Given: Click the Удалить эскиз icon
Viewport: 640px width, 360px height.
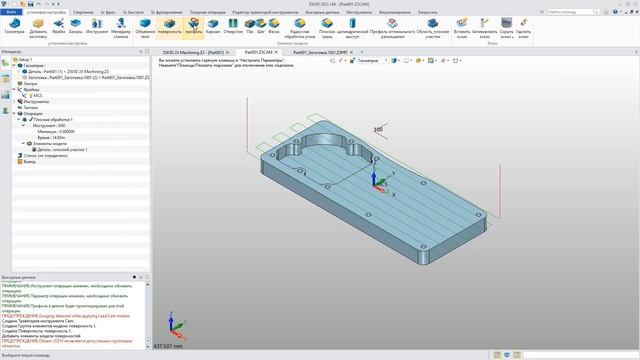Looking at the screenshot, I should tap(523, 29).
